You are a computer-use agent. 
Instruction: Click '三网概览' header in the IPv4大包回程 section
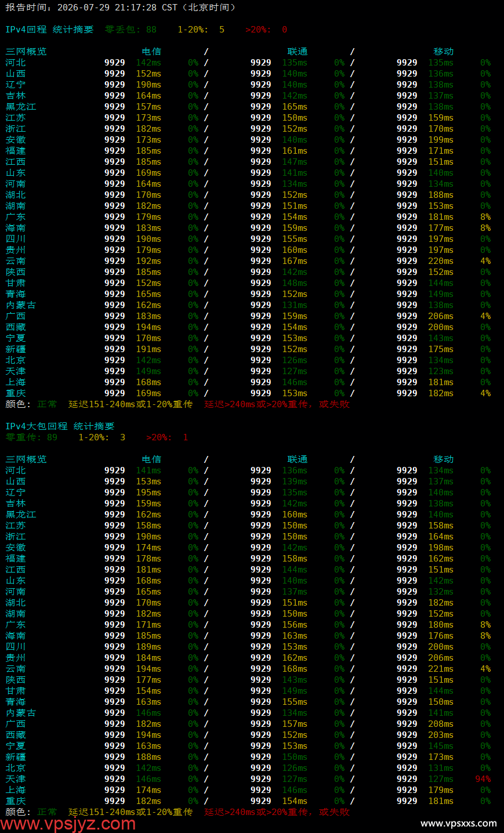point(26,459)
